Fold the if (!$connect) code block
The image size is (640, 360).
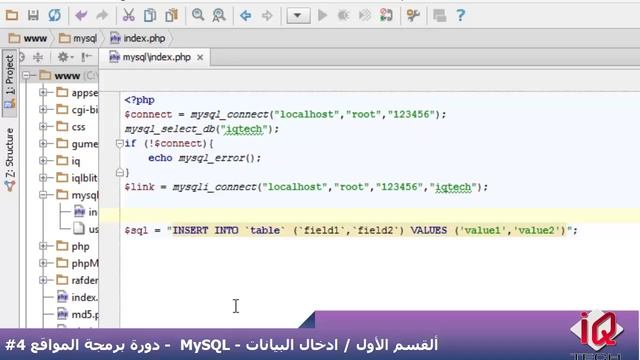pyautogui.click(x=120, y=143)
